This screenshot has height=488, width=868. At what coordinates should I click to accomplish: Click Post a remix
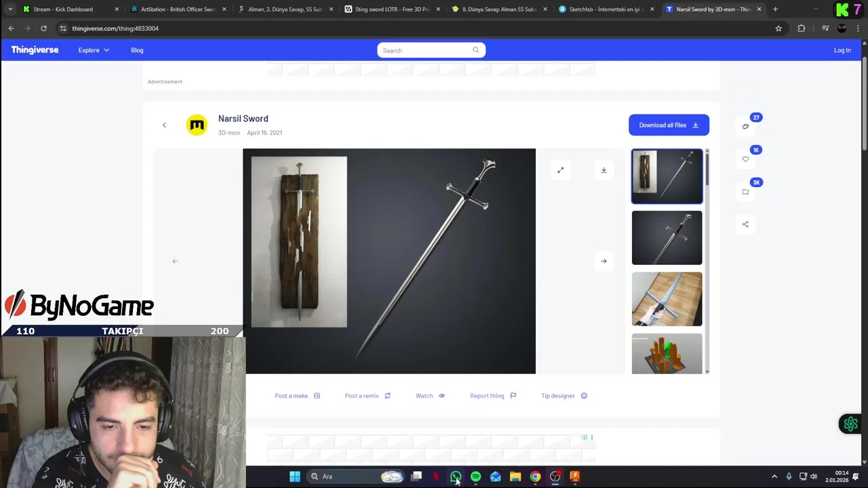tap(368, 396)
